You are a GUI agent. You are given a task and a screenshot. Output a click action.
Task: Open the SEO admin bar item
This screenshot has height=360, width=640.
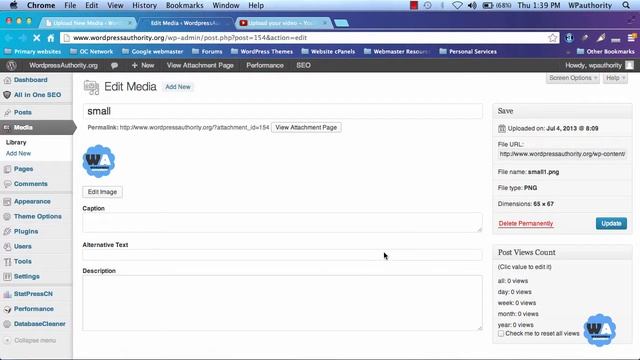303,65
